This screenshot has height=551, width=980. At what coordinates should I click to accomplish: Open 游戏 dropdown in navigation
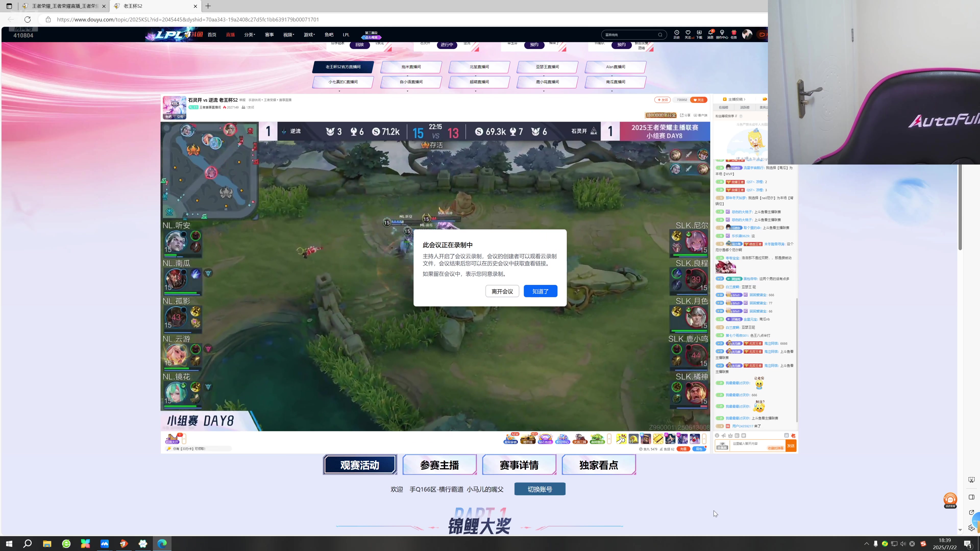pyautogui.click(x=309, y=35)
